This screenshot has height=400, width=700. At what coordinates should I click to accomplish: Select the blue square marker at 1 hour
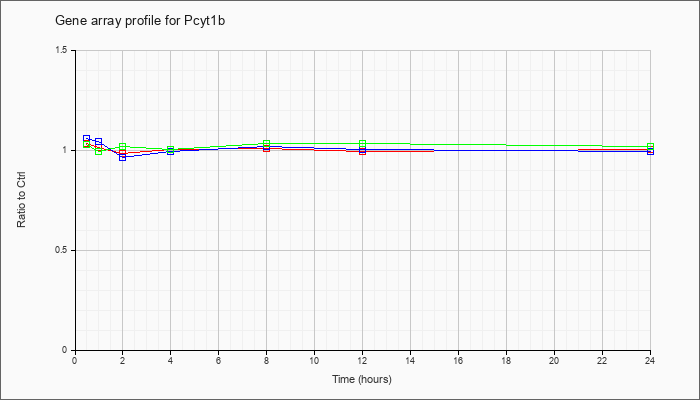point(99,142)
